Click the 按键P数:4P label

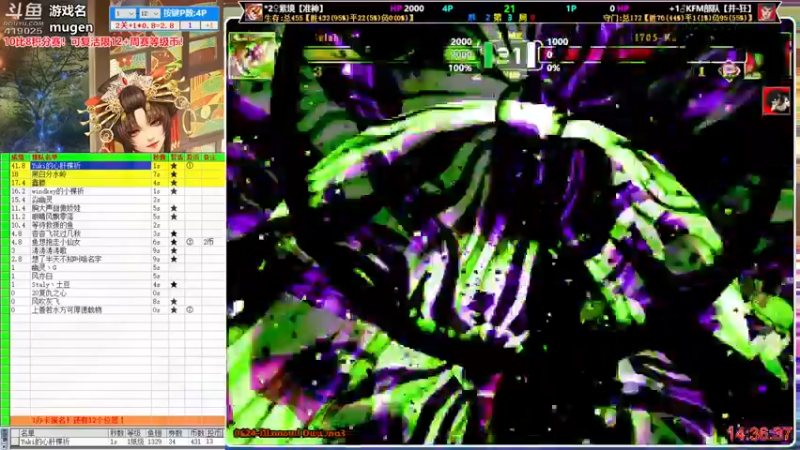coord(185,13)
